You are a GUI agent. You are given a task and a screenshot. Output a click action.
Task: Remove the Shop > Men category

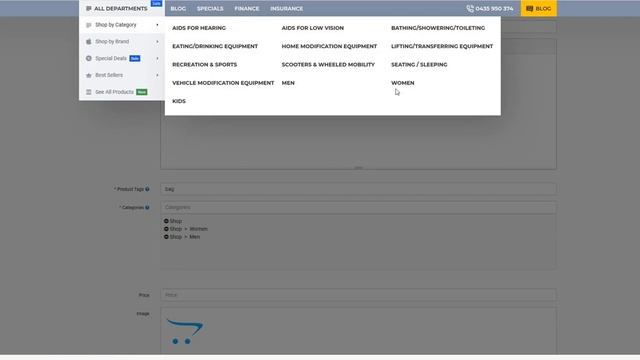pos(166,237)
